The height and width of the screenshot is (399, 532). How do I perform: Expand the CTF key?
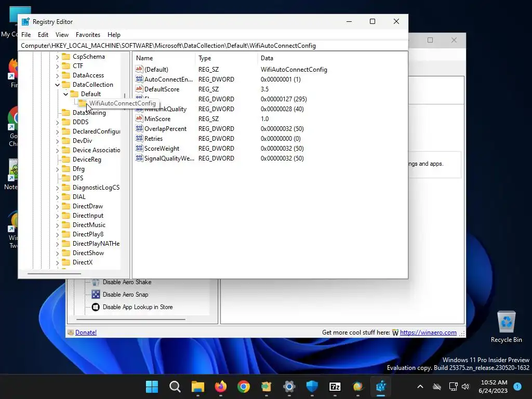[x=57, y=66]
